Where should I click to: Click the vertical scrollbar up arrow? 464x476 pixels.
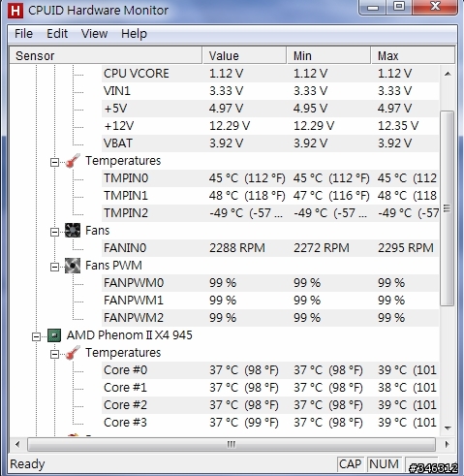[x=448, y=74]
